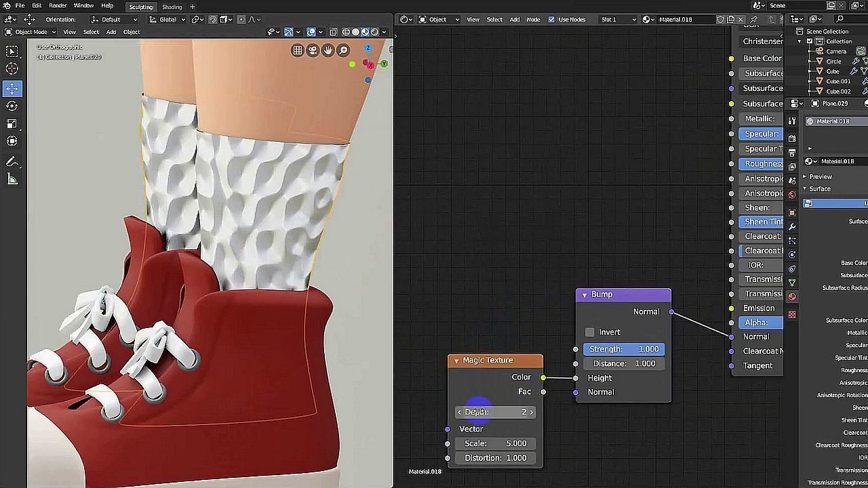The width and height of the screenshot is (868, 488).
Task: Open the Render properties tab
Action: point(792,139)
